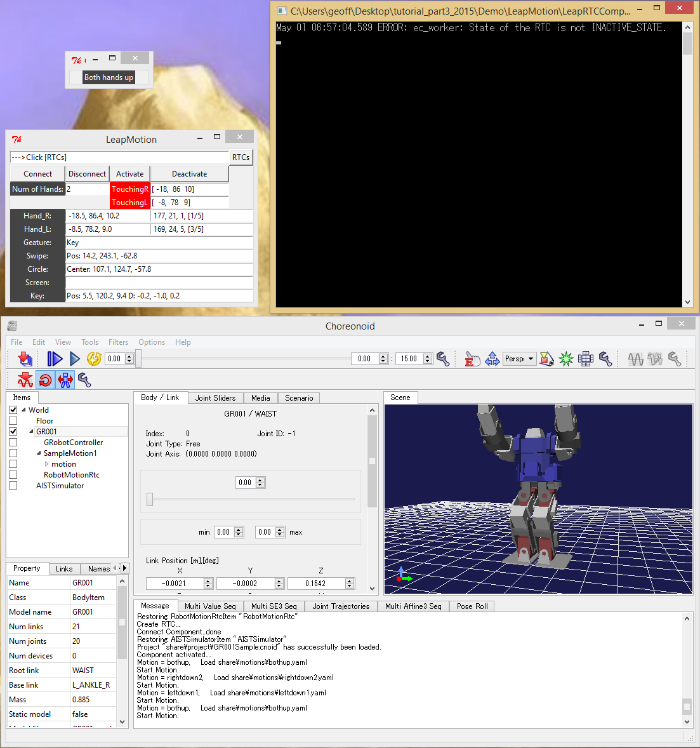700x748 pixels.
Task: Check the SampleMotion1 checkbox
Action: 13,453
